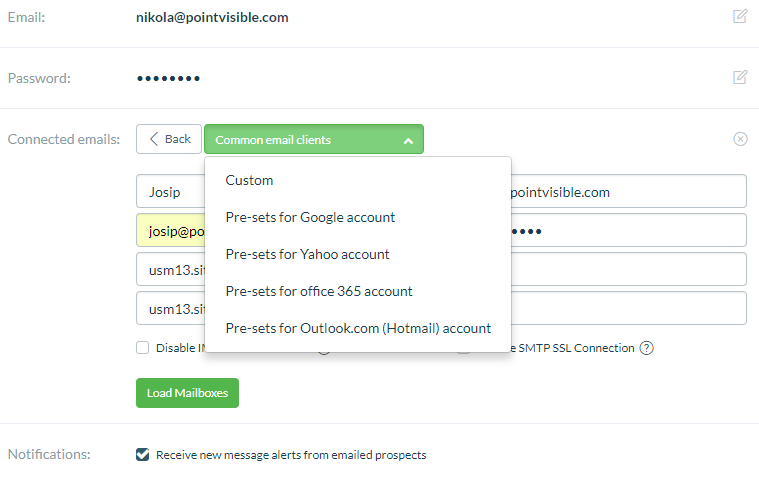Tick the Disable IMAP checkbox
Image resolution: width=759 pixels, height=482 pixels.
(x=143, y=348)
